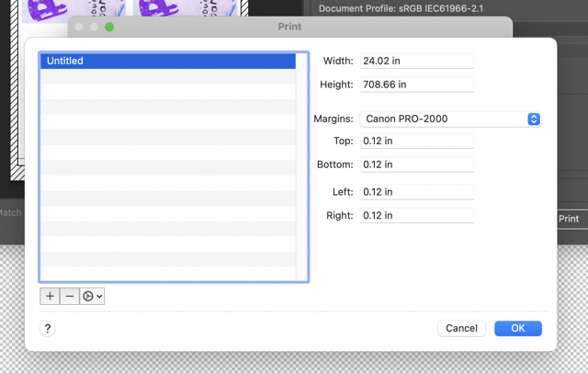588x373 pixels.
Task: Click the question mark help button
Action: [48, 328]
